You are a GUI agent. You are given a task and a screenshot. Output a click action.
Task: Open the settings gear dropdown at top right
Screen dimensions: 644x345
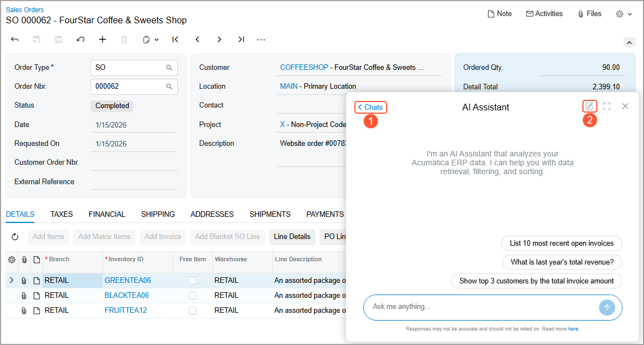pos(624,14)
